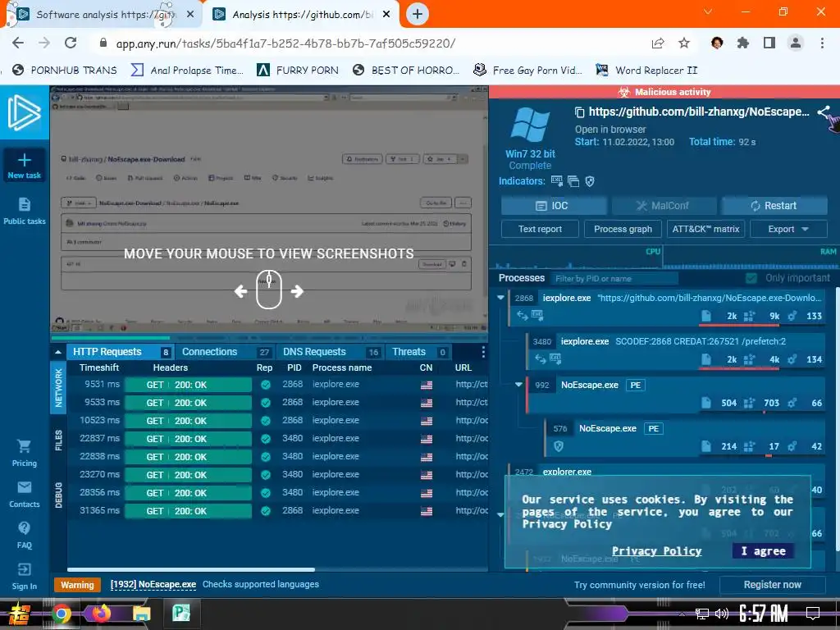Open the volume control in system tray
The height and width of the screenshot is (630, 840).
[x=722, y=614]
